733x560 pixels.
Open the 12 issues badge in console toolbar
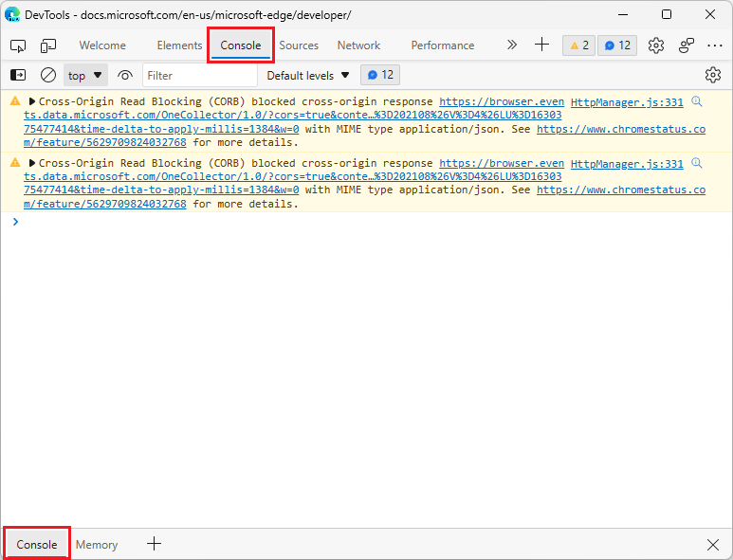point(380,75)
